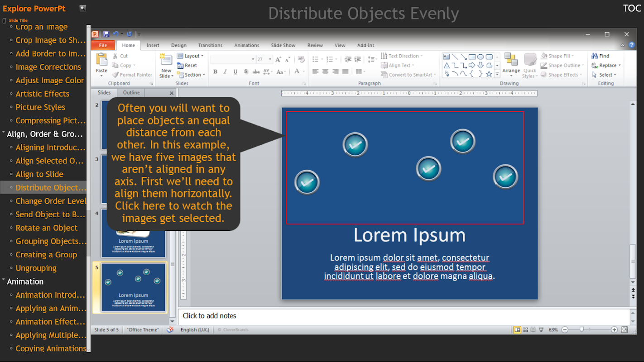Select slide 5 thumbnail in Slides pane
The height and width of the screenshot is (362, 644).
pos(133,288)
